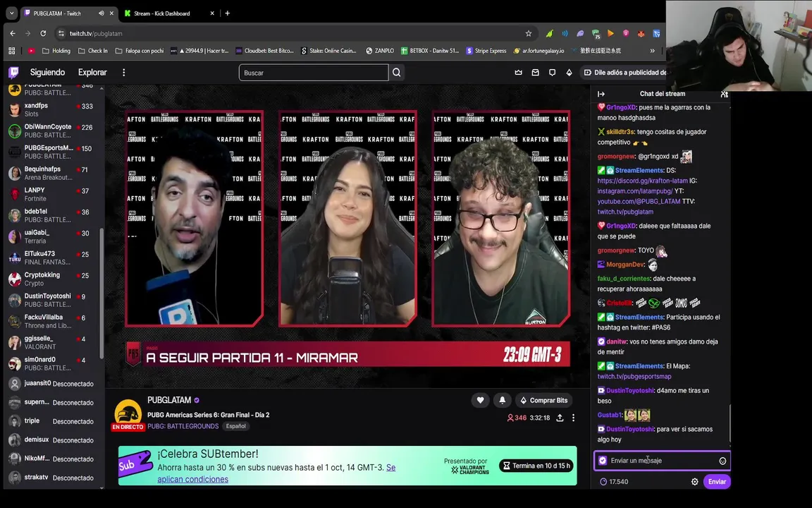This screenshot has width=812, height=508.
Task: Open the discord.gg/krafton-latam link in chat
Action: pos(643,181)
